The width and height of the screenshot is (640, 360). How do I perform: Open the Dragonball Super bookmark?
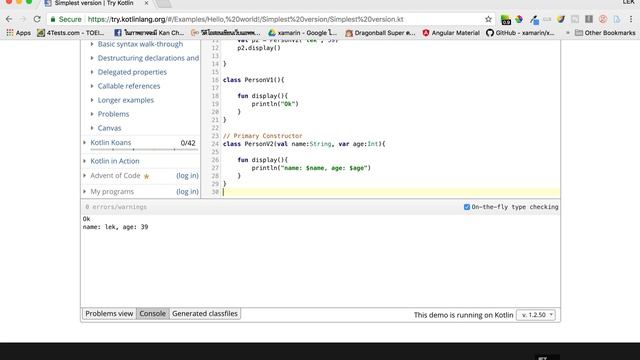(380, 33)
